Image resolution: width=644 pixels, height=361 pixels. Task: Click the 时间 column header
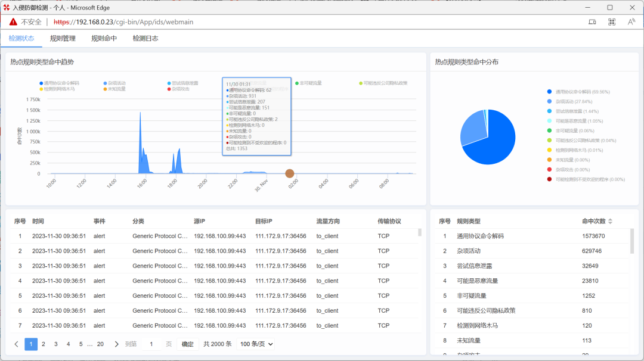click(x=38, y=221)
